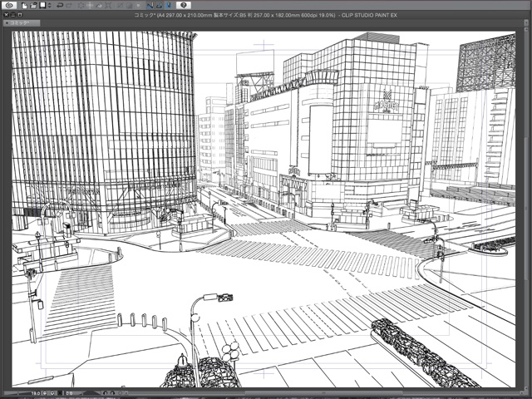Toggle Snap to Special Ruler

tap(160, 5)
